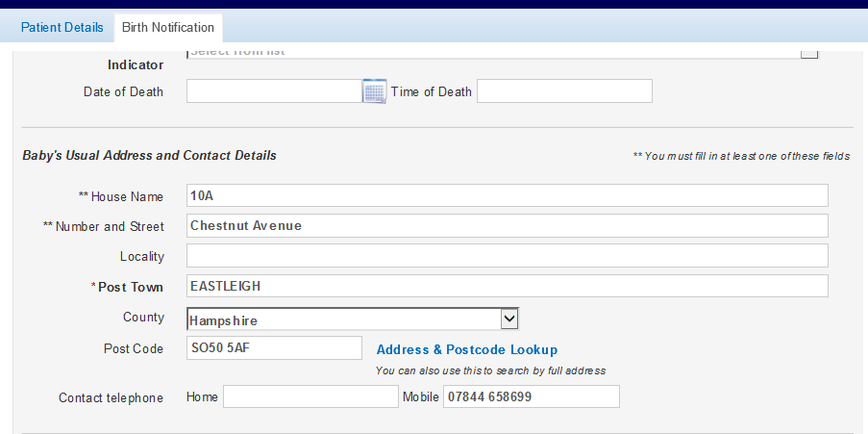Click the 'County' label
This screenshot has height=434, width=868.
(143, 317)
